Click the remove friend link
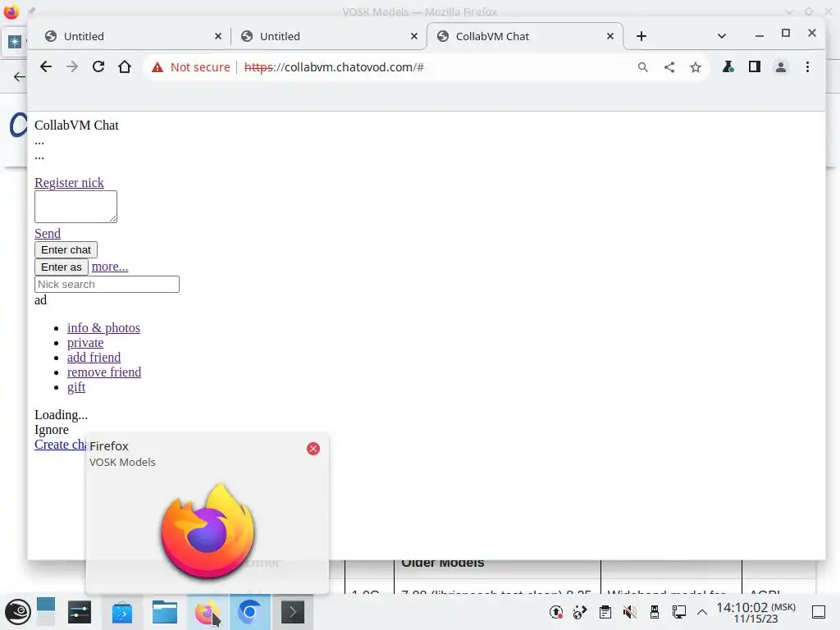Viewport: 840px width, 630px height. point(104,372)
